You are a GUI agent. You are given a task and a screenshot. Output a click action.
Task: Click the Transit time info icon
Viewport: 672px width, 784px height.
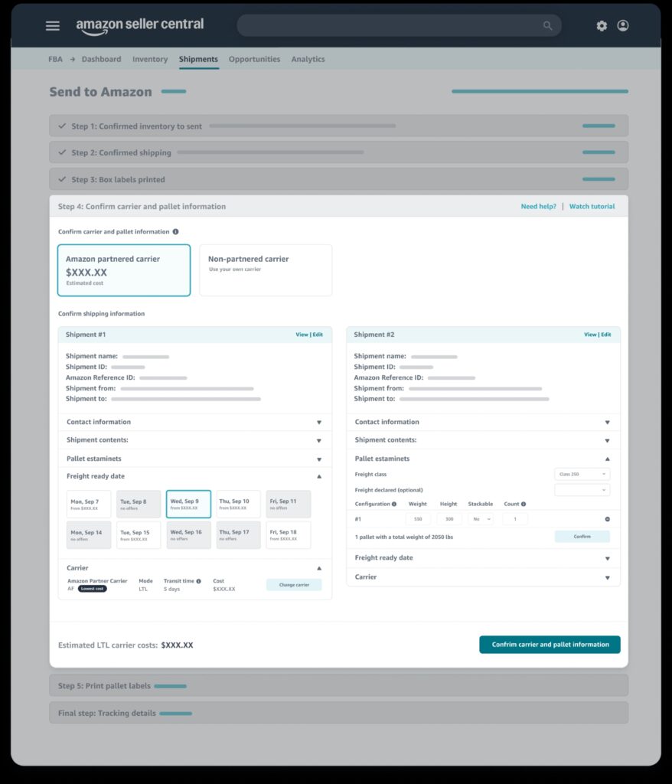(x=198, y=581)
